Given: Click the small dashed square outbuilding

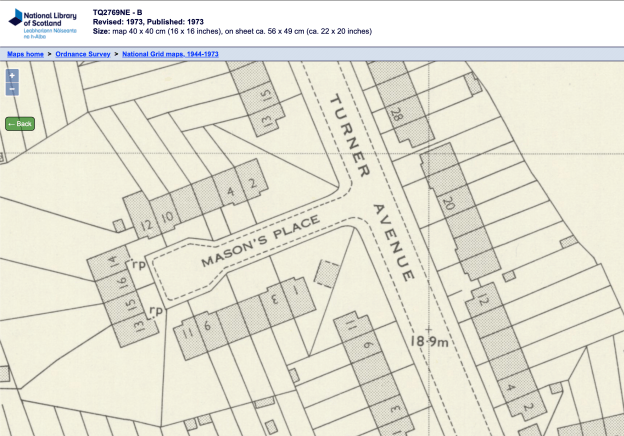Looking at the screenshot, I should pyautogui.click(x=325, y=274).
